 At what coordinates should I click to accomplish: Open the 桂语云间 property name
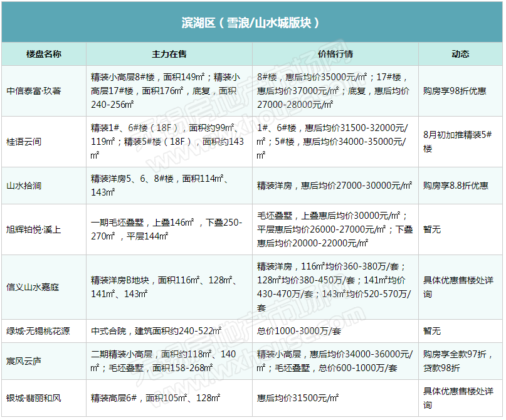tap(24, 142)
